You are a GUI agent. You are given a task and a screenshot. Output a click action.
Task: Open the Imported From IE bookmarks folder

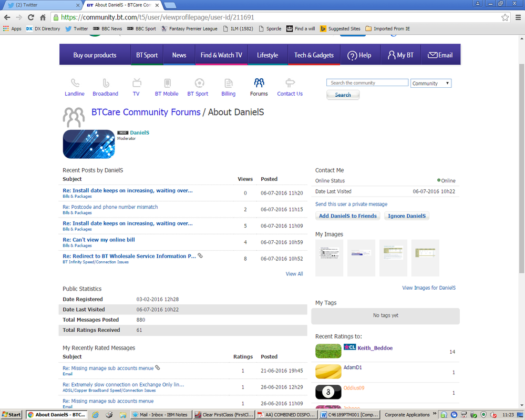click(387, 29)
